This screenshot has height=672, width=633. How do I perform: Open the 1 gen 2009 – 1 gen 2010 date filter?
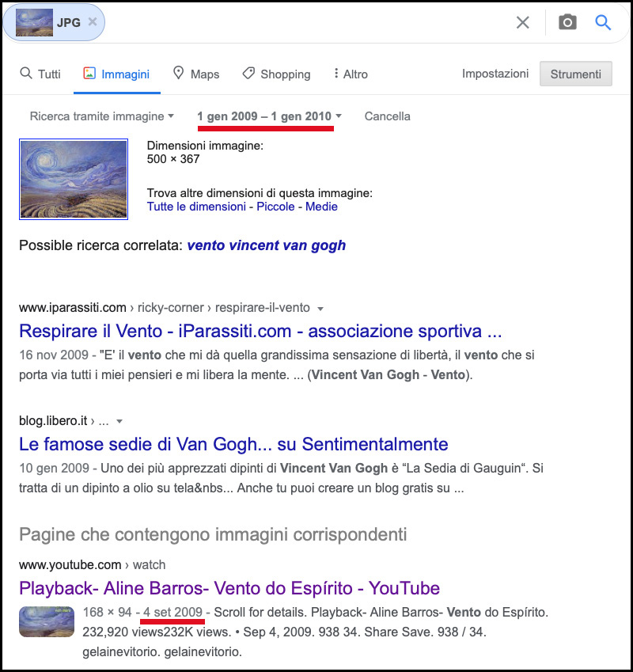pos(269,116)
